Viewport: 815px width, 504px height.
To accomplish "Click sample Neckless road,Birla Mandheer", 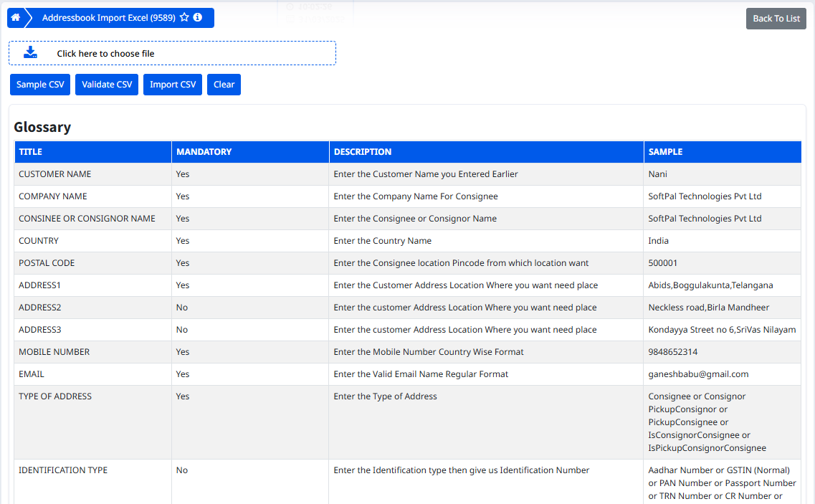I will 708,308.
